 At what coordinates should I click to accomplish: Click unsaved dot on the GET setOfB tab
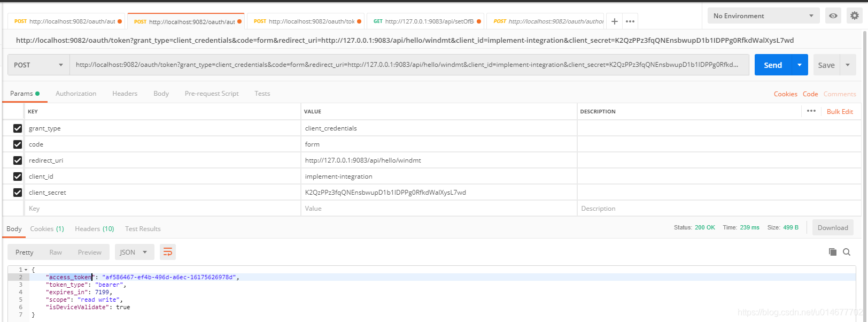pos(479,21)
